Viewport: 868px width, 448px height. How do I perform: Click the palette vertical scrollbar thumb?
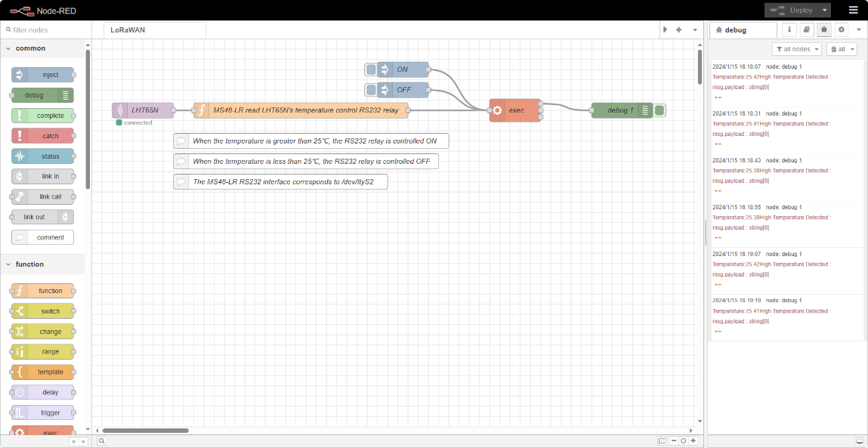click(x=88, y=119)
